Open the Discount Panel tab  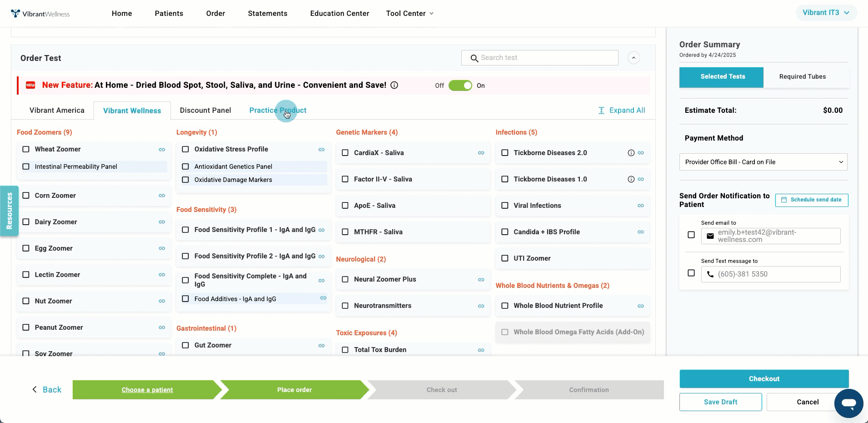tap(205, 111)
